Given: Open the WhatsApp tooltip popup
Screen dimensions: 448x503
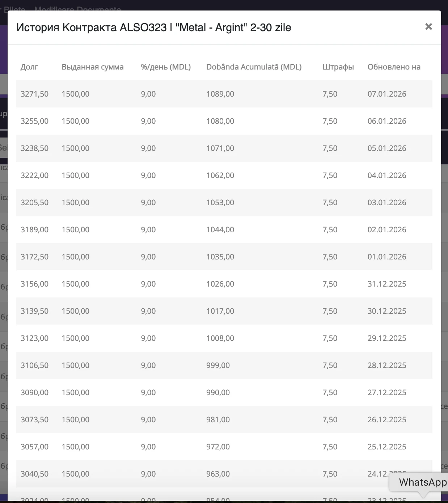Looking at the screenshot, I should coord(422,482).
